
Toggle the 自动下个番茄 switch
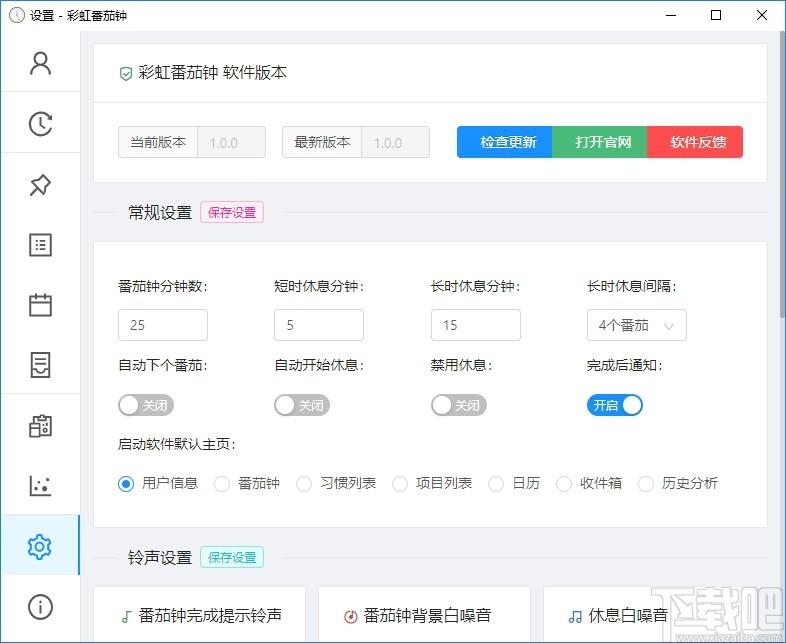146,405
